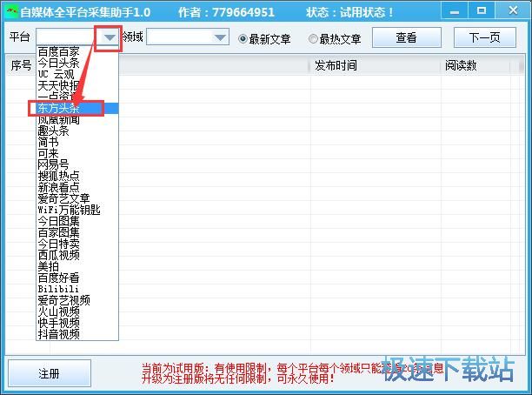Close the collection assistant window
532x395 pixels.
point(513,11)
